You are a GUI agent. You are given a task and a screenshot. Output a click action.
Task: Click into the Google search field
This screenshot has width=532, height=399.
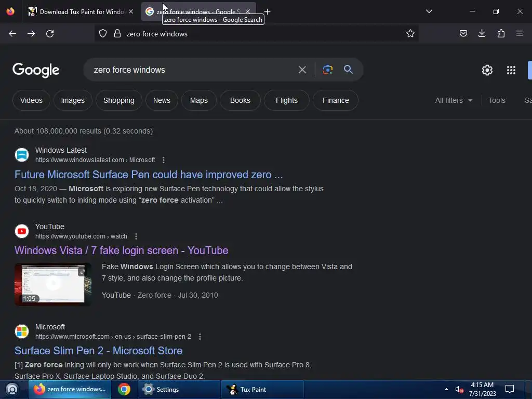coord(193,70)
